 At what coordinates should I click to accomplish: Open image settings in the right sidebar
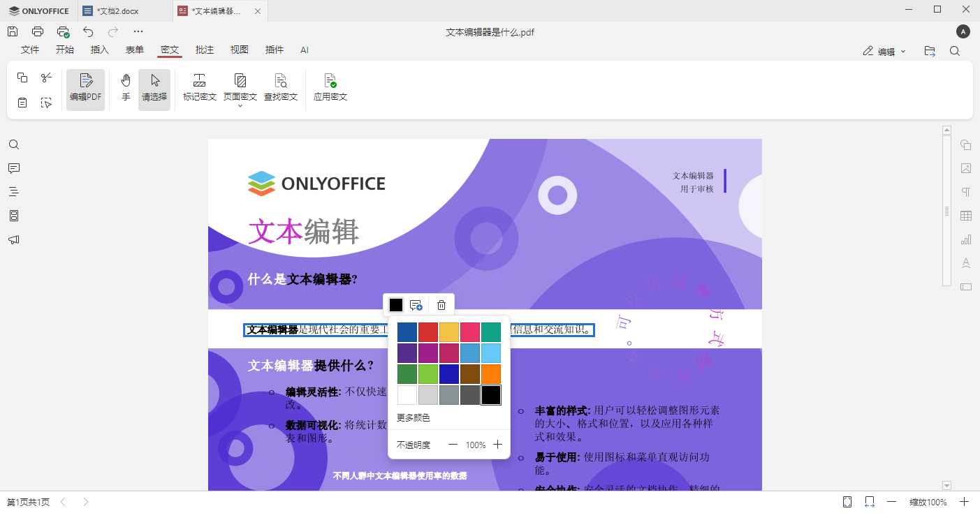coord(966,168)
